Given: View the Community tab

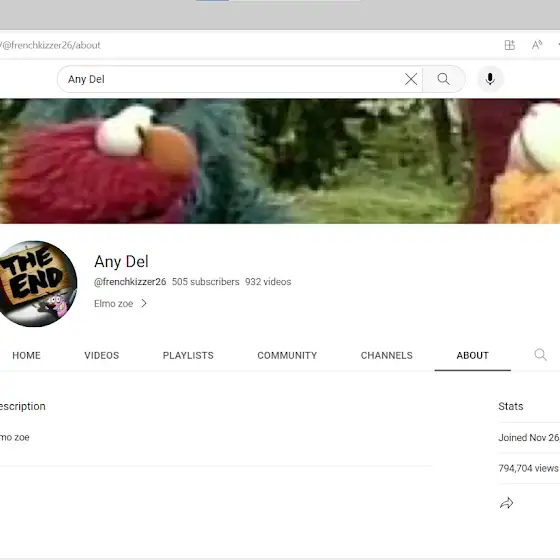Looking at the screenshot, I should coord(287,355).
